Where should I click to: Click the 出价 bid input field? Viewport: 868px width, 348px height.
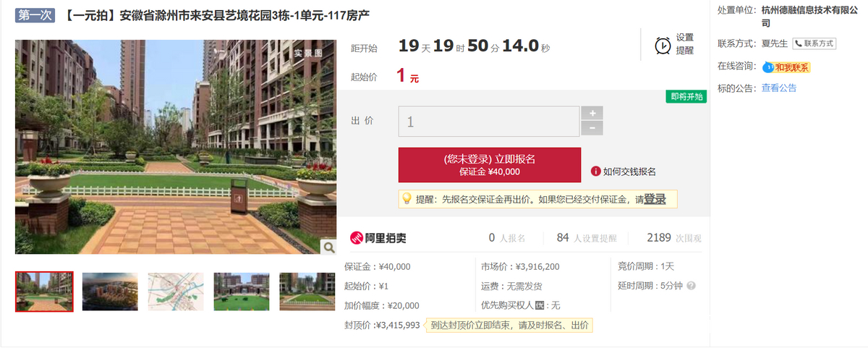point(489,122)
